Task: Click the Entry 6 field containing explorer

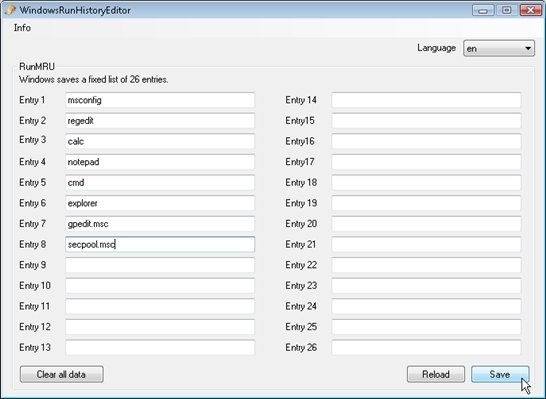Action: tap(160, 203)
